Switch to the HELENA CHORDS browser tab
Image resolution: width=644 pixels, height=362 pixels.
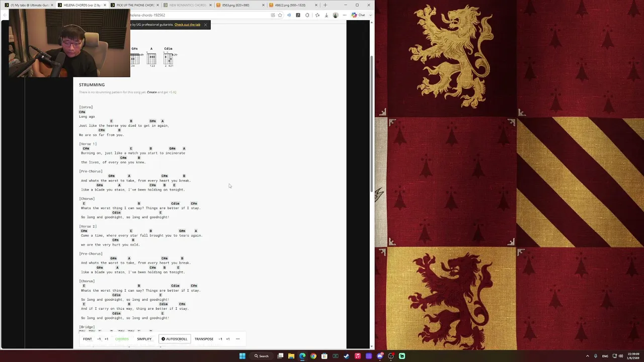point(80,5)
